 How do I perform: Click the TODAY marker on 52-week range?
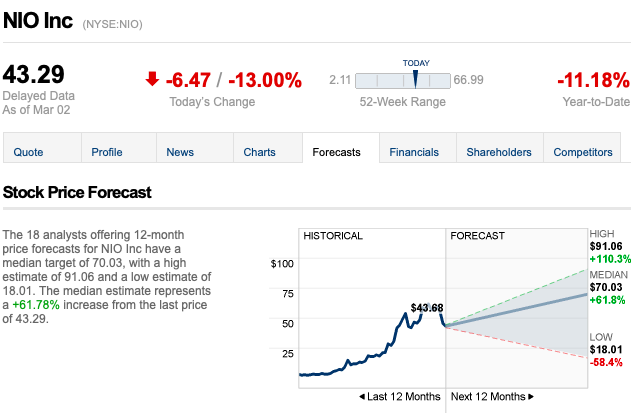[415, 79]
